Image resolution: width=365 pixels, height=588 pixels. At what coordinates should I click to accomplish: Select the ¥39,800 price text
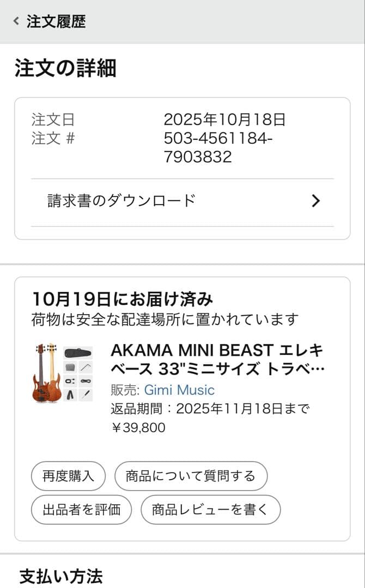136,428
